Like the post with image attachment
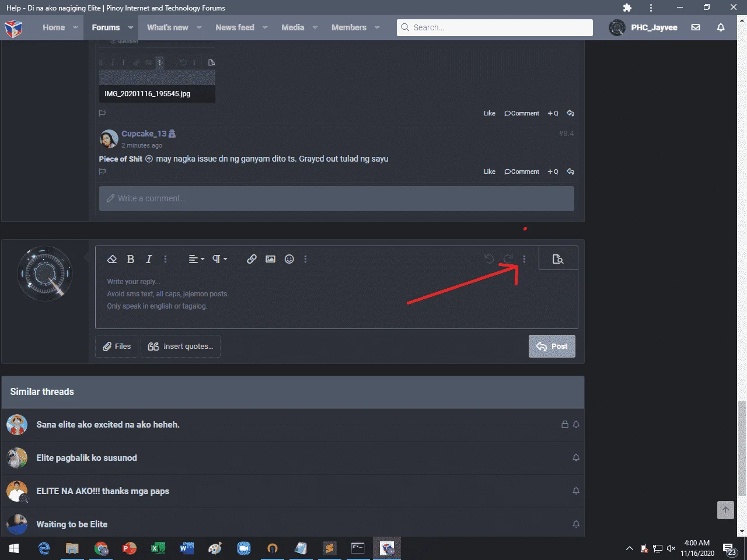This screenshot has height=560, width=747. 489,113
